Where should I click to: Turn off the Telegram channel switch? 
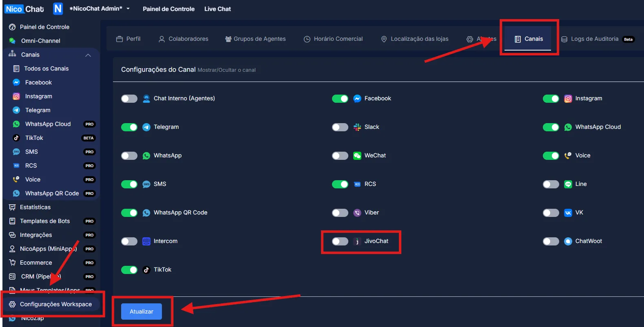pos(129,127)
